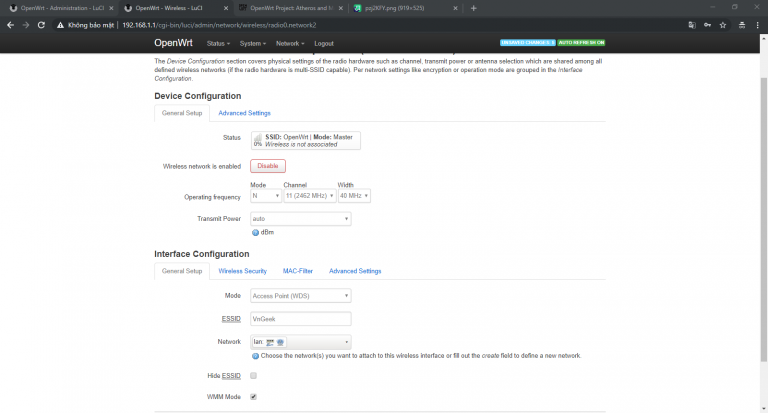
Task: Click Logout in the navbar
Action: 324,44
